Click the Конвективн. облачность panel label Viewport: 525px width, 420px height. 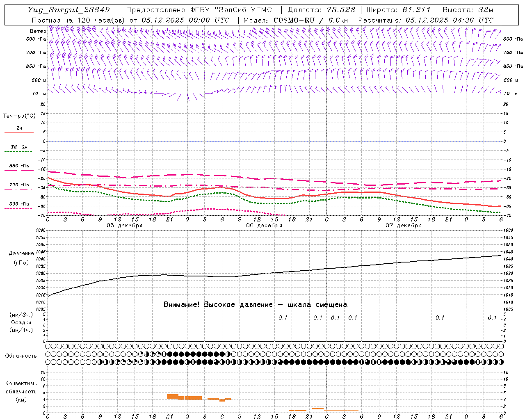[21, 388]
